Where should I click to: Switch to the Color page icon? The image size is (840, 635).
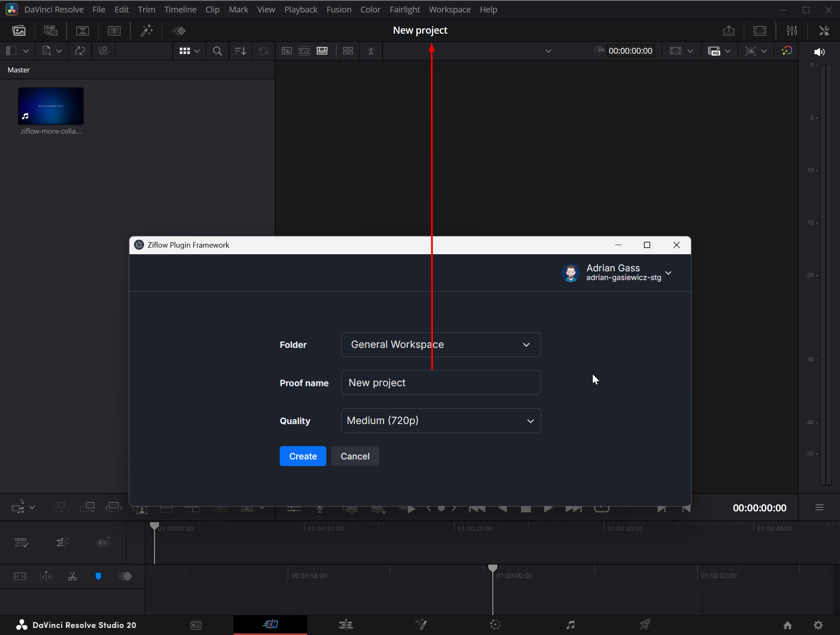click(495, 625)
